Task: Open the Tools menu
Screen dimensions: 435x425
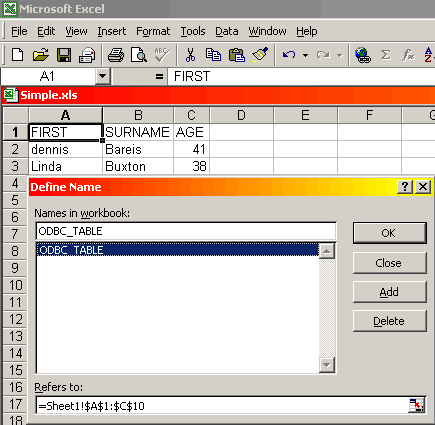Action: [x=193, y=31]
